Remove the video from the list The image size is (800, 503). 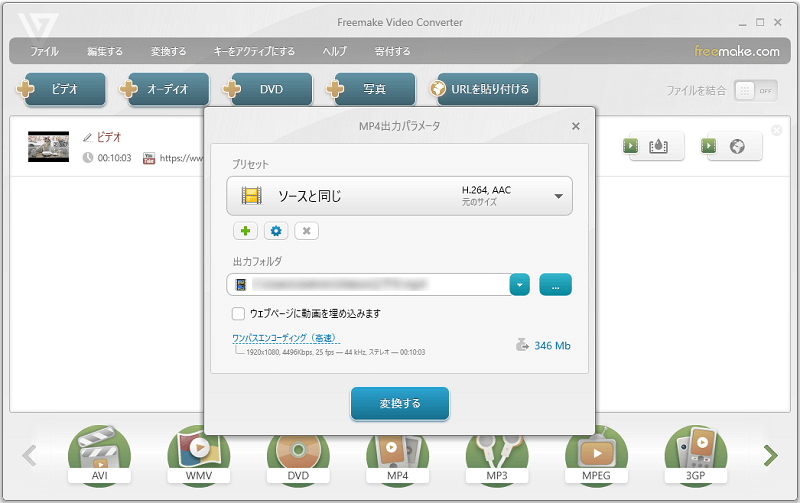pyautogui.click(x=777, y=131)
